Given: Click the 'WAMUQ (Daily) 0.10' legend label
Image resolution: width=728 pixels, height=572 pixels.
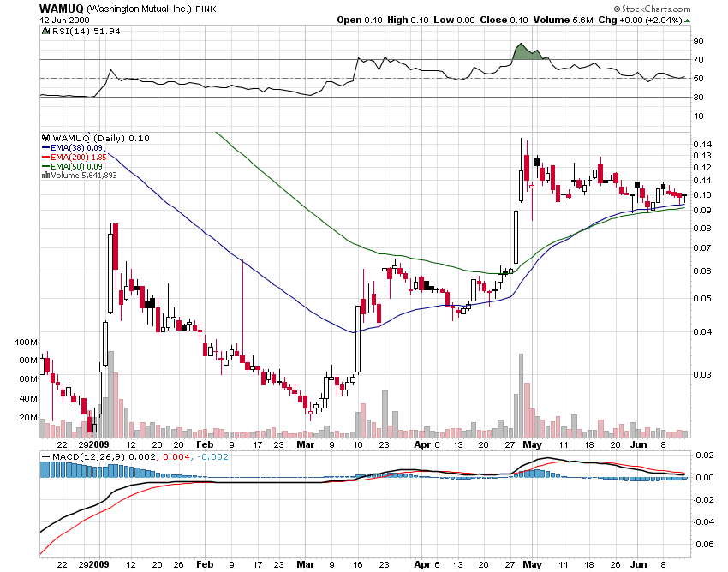Looking at the screenshot, I should tap(101, 138).
